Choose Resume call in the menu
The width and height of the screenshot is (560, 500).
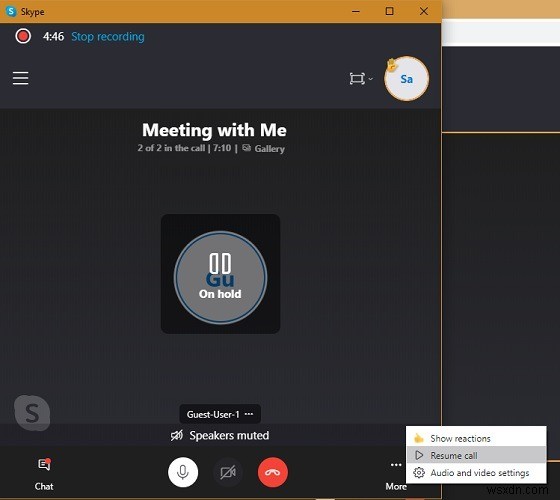(x=476, y=455)
